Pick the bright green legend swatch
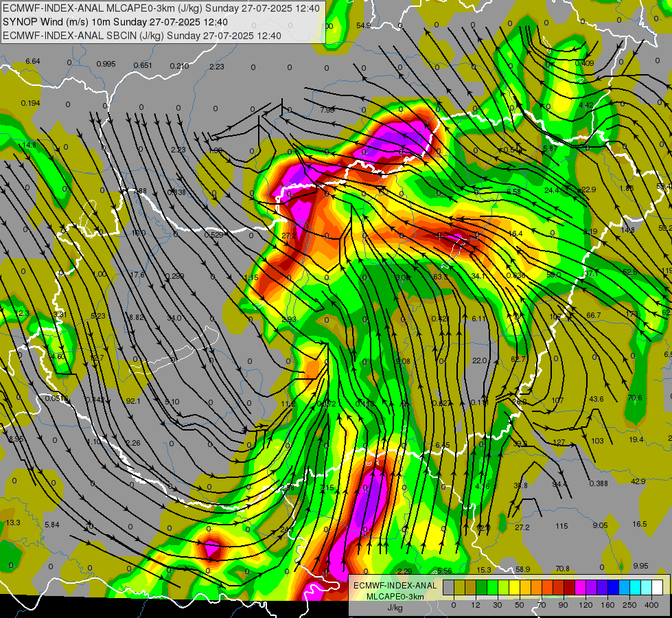This screenshot has height=618, width=672. click(x=492, y=587)
